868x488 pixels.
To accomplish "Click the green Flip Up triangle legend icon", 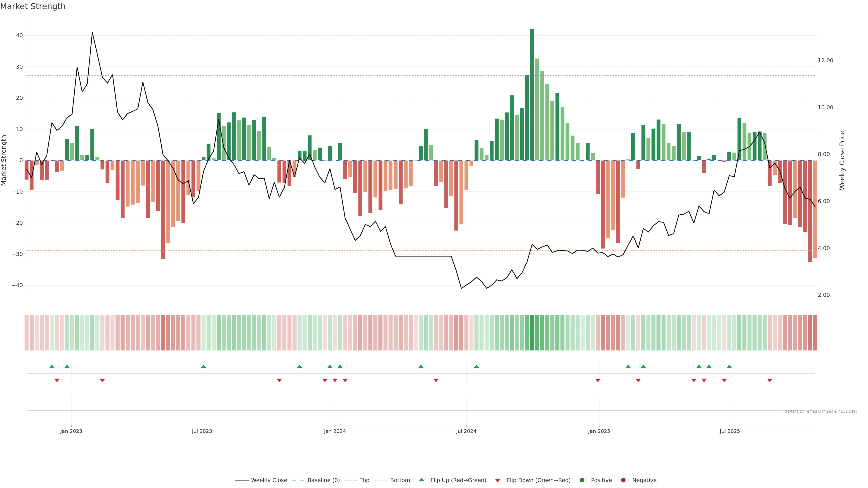I will [421, 480].
